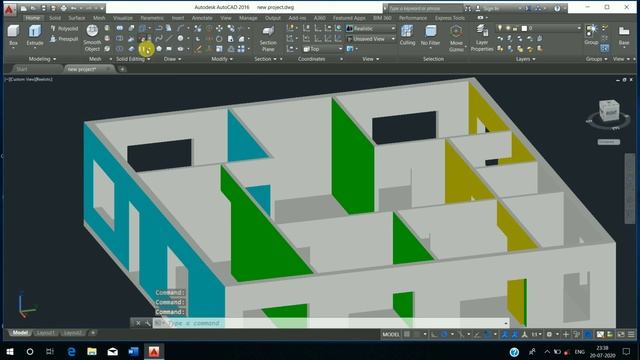Open File Explorer from taskbar
This screenshot has height=360, width=640.
[x=92, y=351]
